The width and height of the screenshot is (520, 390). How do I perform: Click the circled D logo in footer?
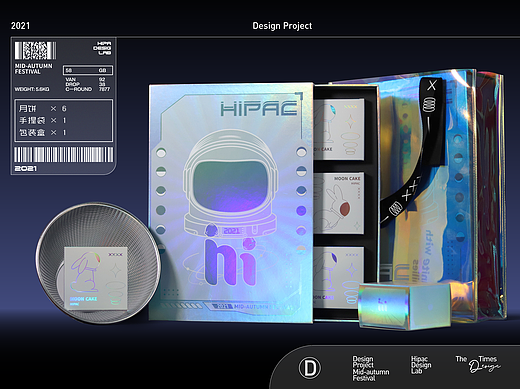[x=310, y=368]
